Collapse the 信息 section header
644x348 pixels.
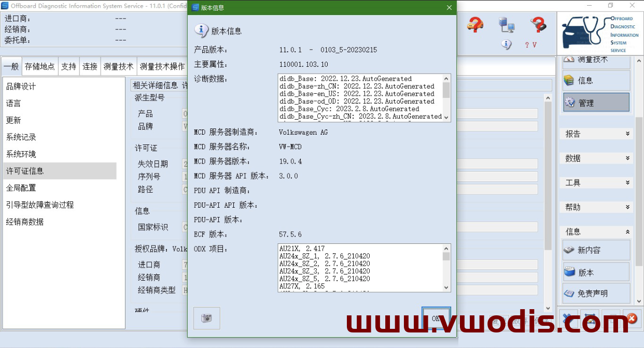tap(597, 231)
